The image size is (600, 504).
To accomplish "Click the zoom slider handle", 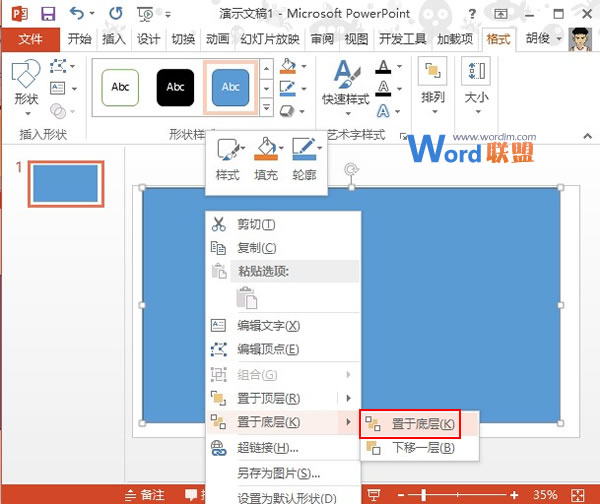I will click(x=424, y=495).
